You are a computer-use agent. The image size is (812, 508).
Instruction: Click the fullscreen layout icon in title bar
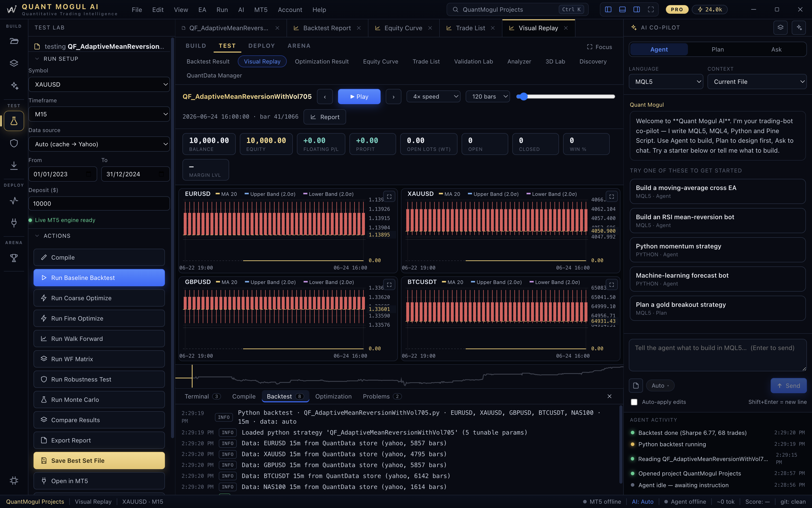(651, 9)
